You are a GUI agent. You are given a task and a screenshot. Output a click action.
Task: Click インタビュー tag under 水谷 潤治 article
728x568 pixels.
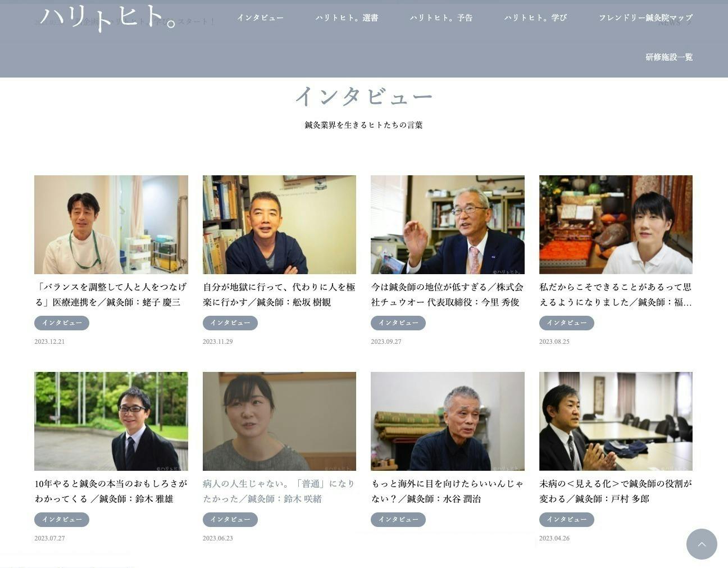[398, 520]
